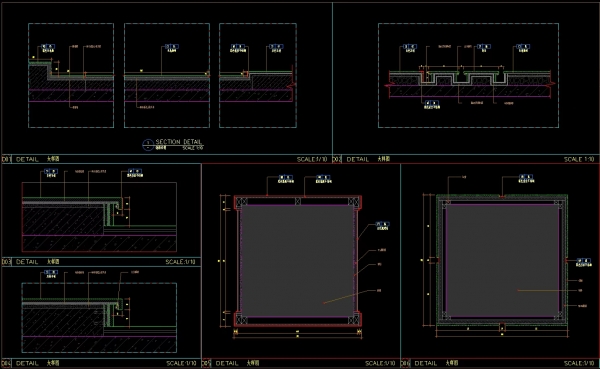Screen dimensions: 600x369
Task: Select the third dashed detail frame in D01
Action: [x=258, y=75]
